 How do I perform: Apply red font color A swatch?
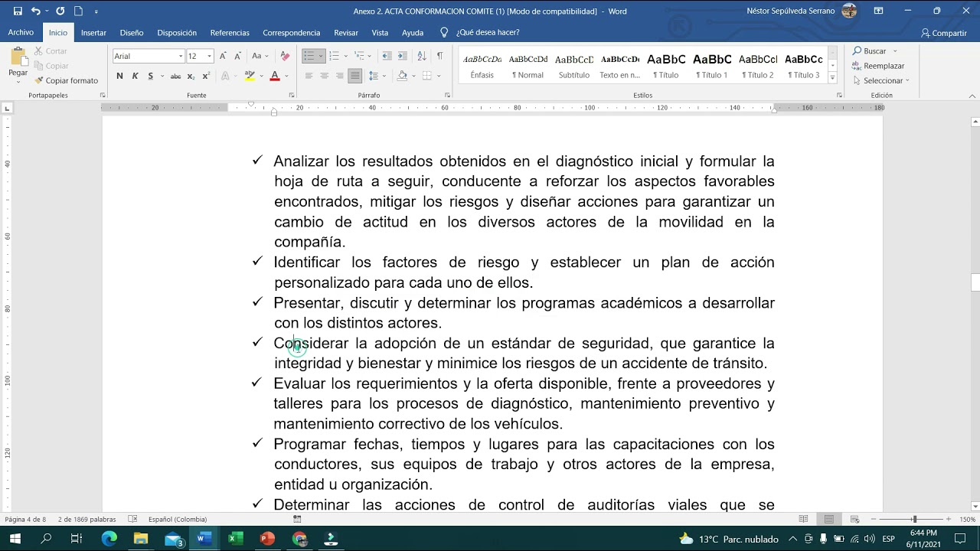[x=275, y=76]
